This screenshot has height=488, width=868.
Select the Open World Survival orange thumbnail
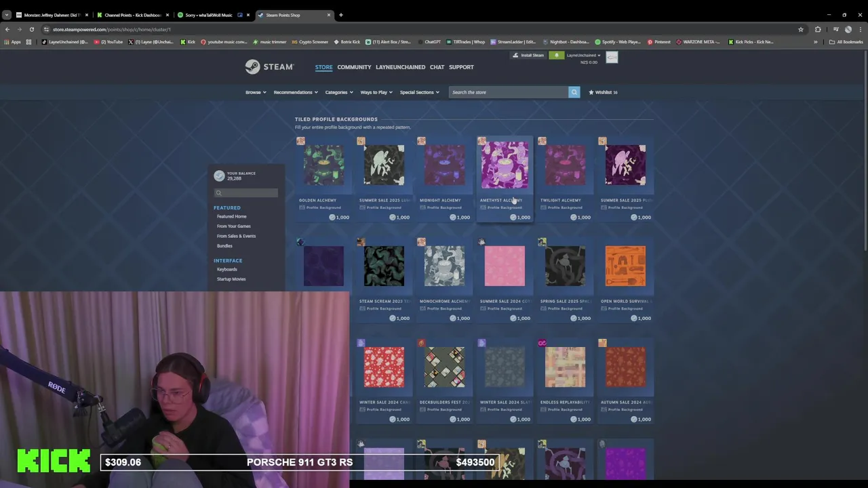(625, 266)
